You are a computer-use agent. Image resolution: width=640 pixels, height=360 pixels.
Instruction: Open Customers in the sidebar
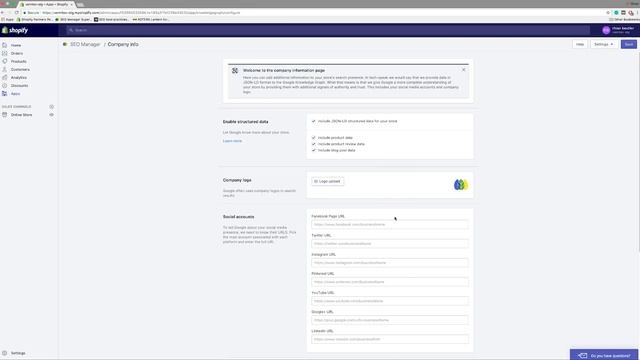coord(20,69)
